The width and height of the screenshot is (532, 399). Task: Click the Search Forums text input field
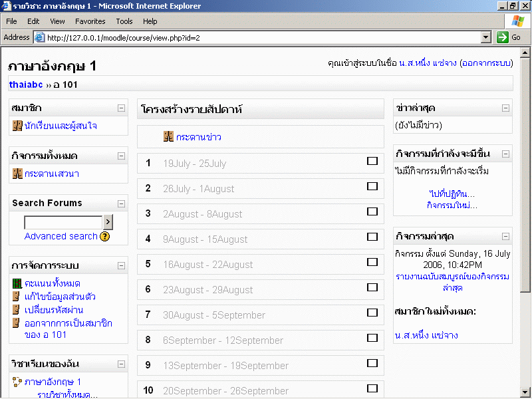coord(63,222)
